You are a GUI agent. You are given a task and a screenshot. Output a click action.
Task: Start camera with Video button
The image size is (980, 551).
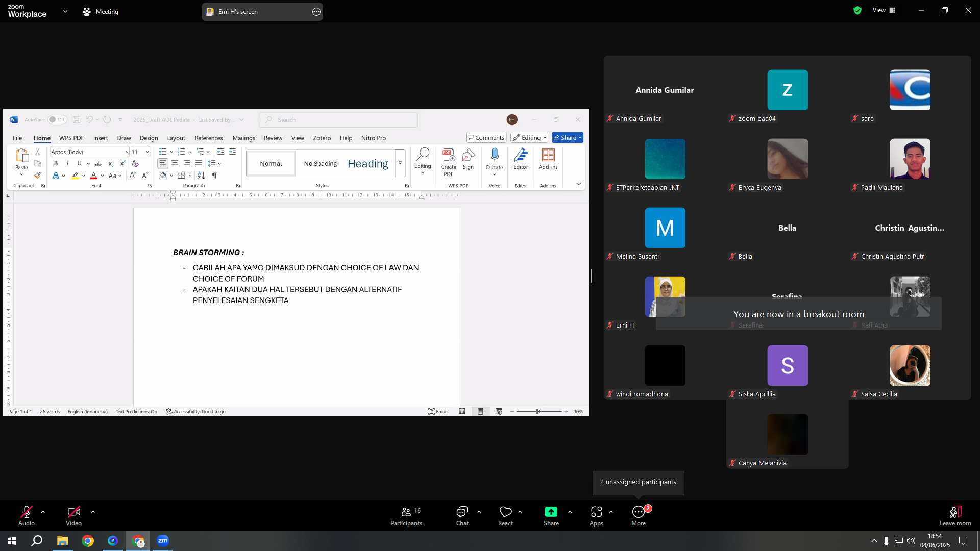pyautogui.click(x=73, y=516)
